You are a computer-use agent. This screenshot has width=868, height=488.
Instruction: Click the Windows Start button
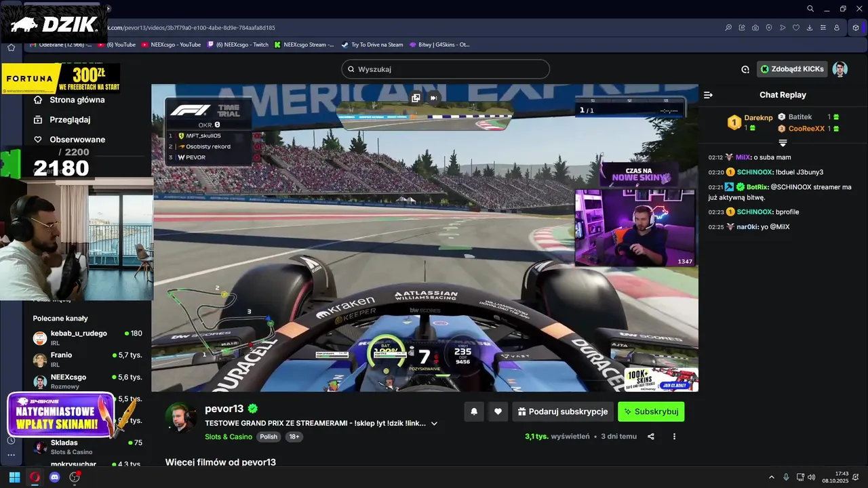pos(14,477)
